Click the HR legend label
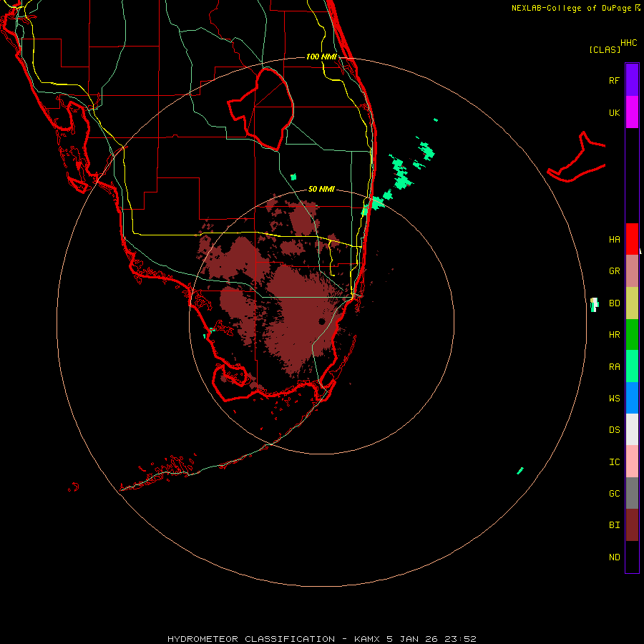Image resolution: width=644 pixels, height=644 pixels. tap(614, 335)
